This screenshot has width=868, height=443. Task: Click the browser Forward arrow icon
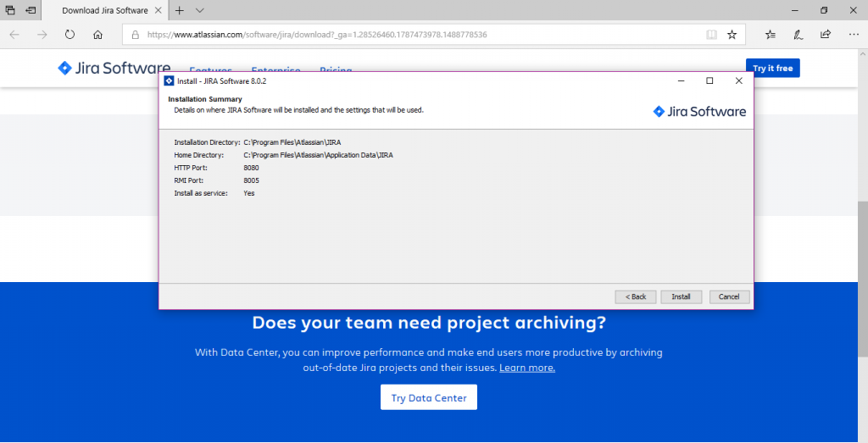pos(42,34)
